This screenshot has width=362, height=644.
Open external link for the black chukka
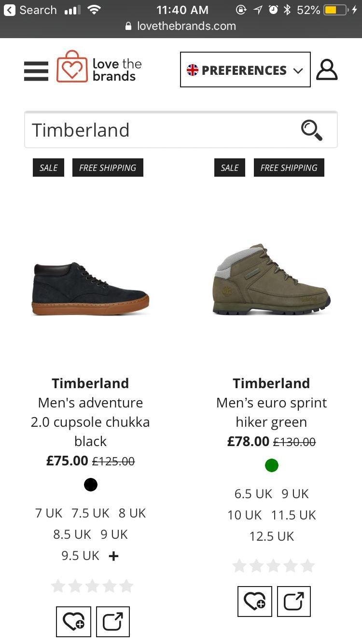click(x=113, y=622)
